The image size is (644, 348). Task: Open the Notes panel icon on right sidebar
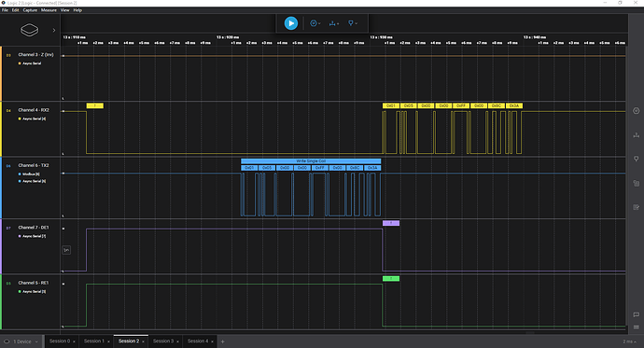coord(636,207)
